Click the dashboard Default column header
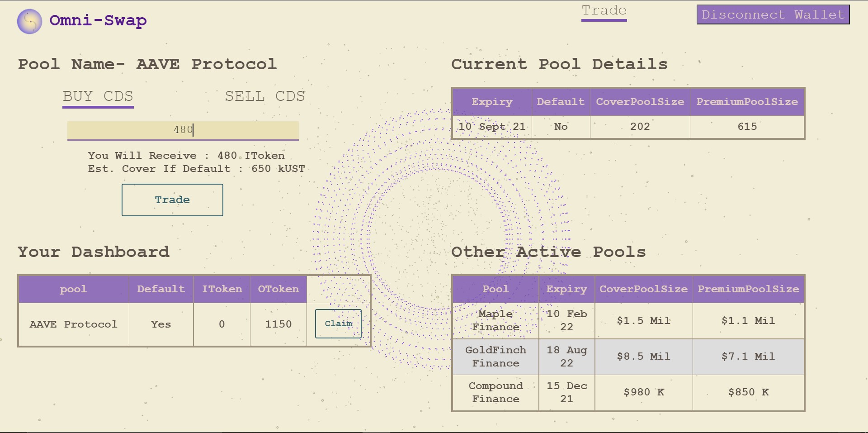868x433 pixels. point(161,289)
